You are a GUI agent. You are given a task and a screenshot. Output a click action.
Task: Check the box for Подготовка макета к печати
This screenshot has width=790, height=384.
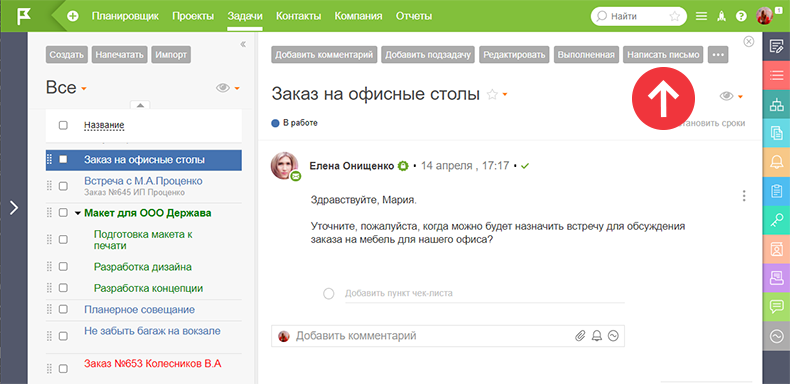pos(63,239)
